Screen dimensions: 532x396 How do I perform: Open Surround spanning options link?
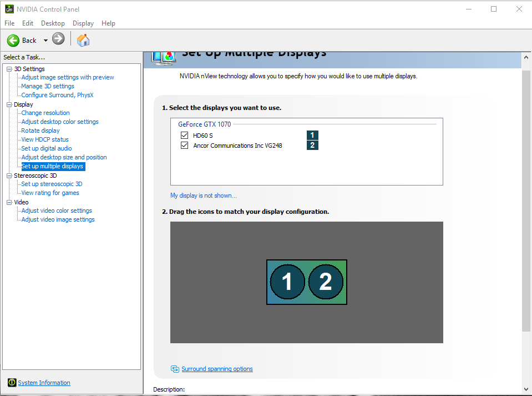(x=217, y=369)
